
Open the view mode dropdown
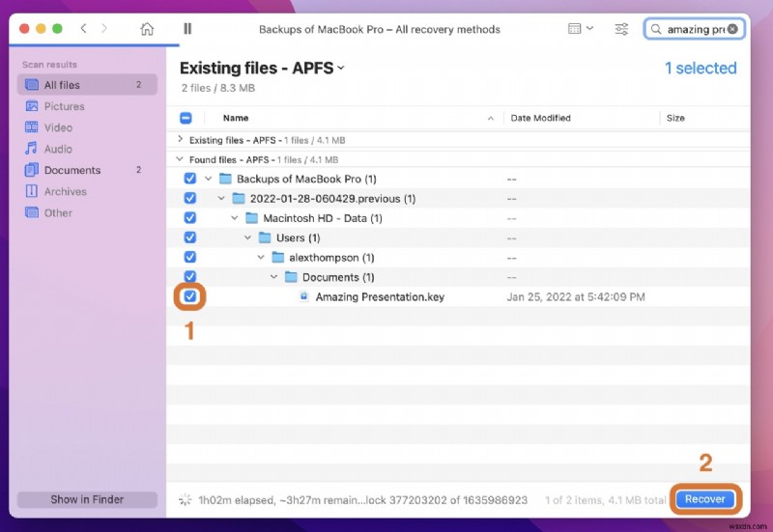581,29
